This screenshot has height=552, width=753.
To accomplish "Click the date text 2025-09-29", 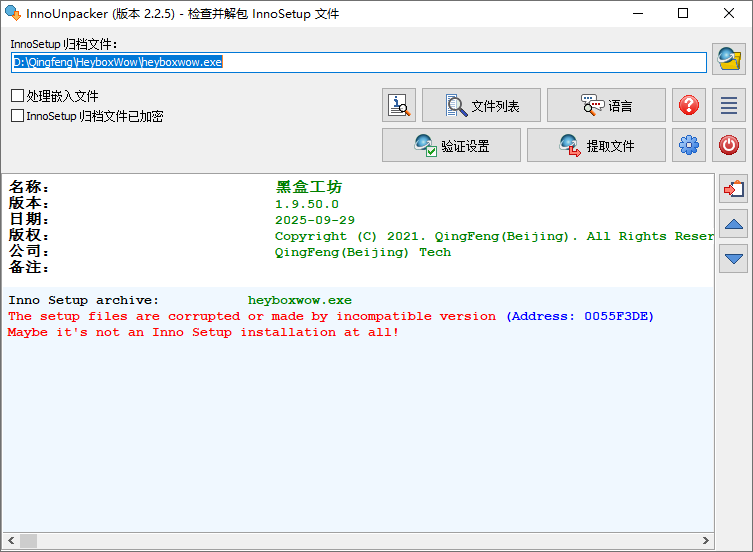I will click(x=315, y=220).
